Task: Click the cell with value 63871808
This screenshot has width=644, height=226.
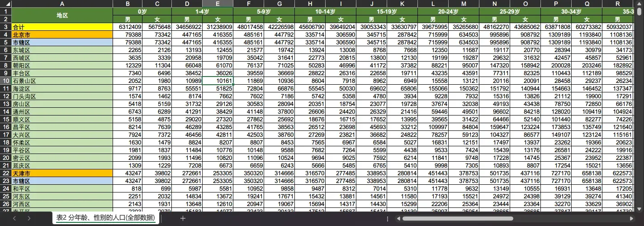Action: [556, 27]
